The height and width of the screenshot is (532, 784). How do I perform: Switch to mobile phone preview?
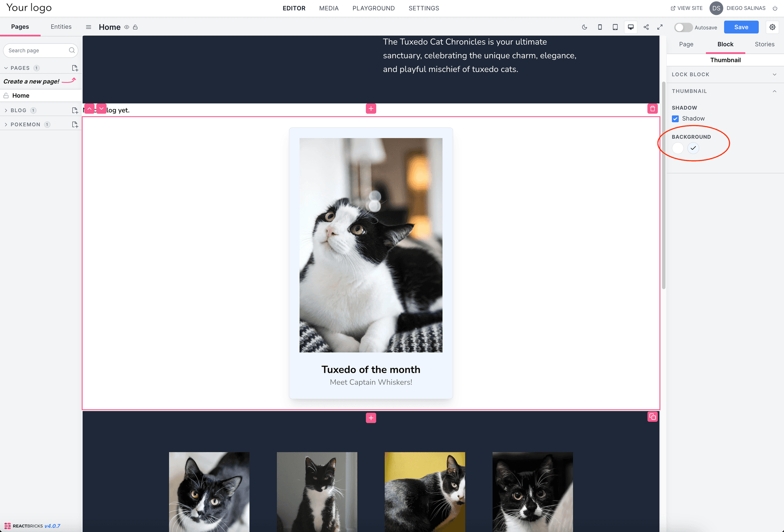click(600, 27)
